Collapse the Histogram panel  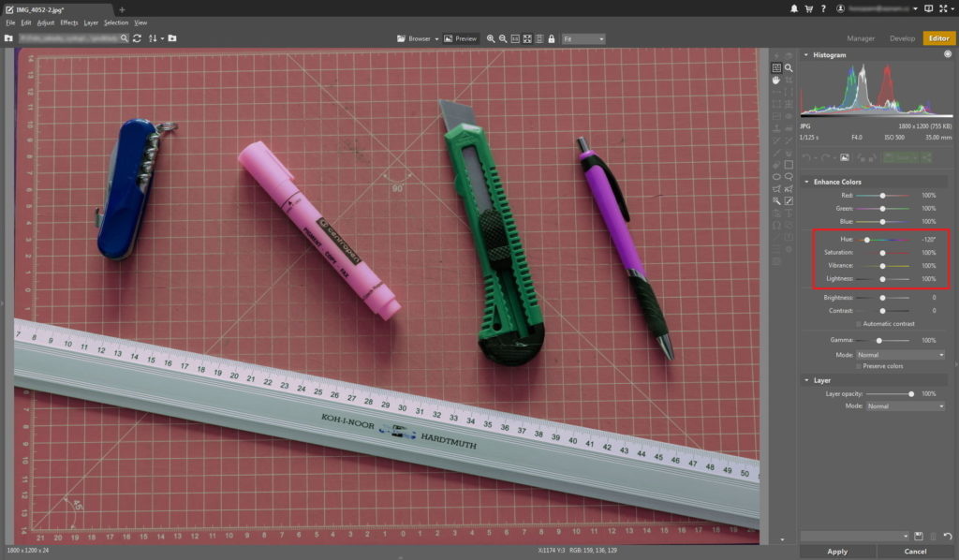click(x=806, y=55)
